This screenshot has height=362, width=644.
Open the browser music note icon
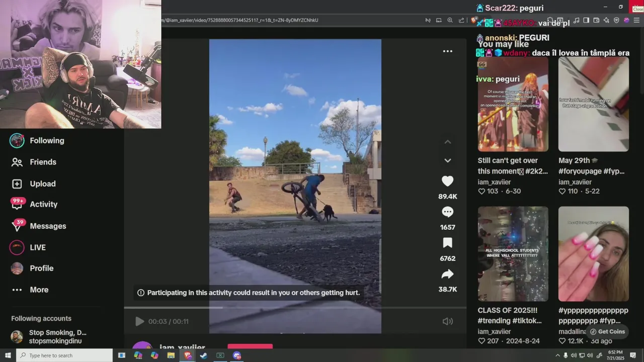tap(576, 20)
